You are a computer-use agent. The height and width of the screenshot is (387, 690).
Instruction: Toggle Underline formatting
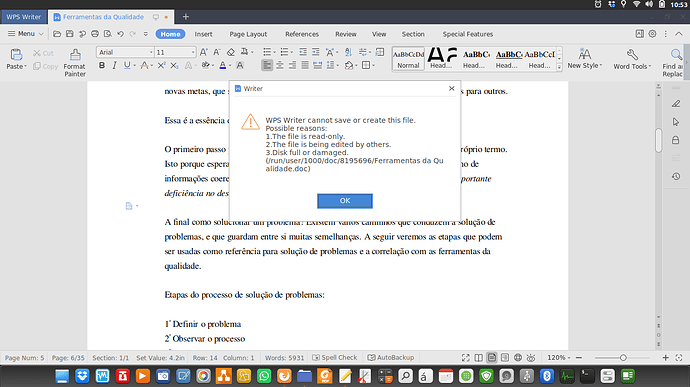127,66
